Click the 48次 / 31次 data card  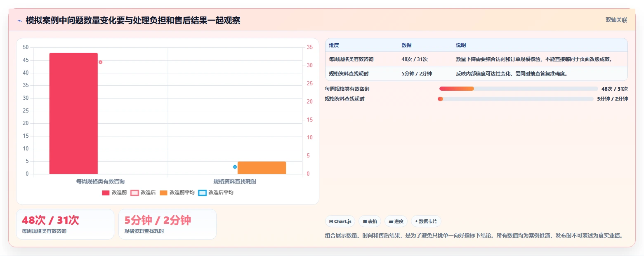click(65, 224)
